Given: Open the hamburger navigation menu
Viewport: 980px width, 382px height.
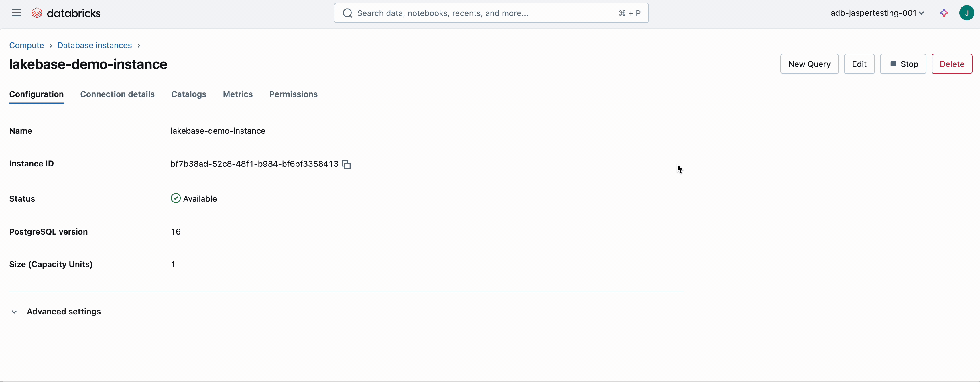Looking at the screenshot, I should [x=16, y=13].
